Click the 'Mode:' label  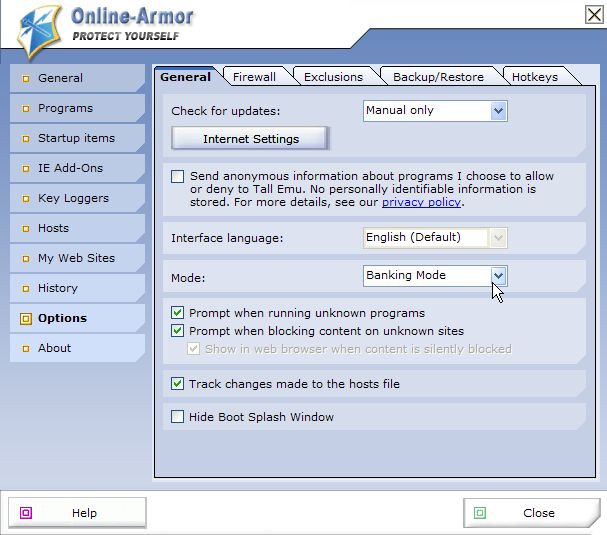click(x=188, y=278)
